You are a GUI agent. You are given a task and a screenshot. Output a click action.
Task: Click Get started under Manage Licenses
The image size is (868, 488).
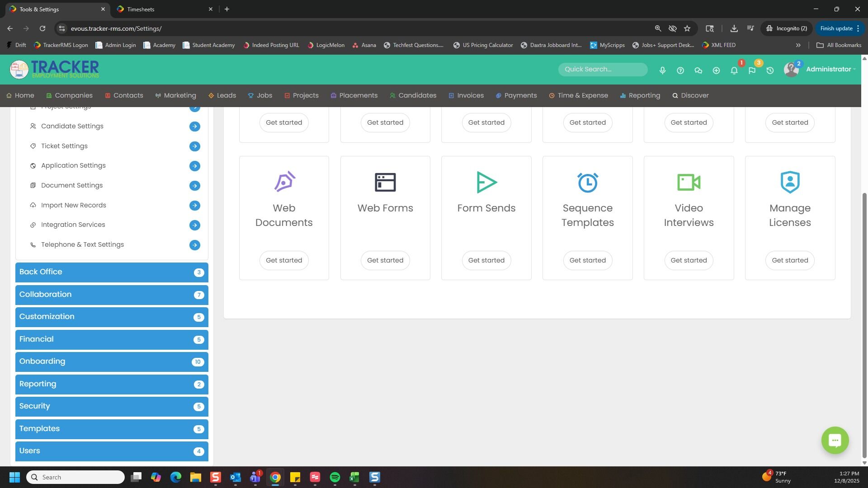pos(790,260)
